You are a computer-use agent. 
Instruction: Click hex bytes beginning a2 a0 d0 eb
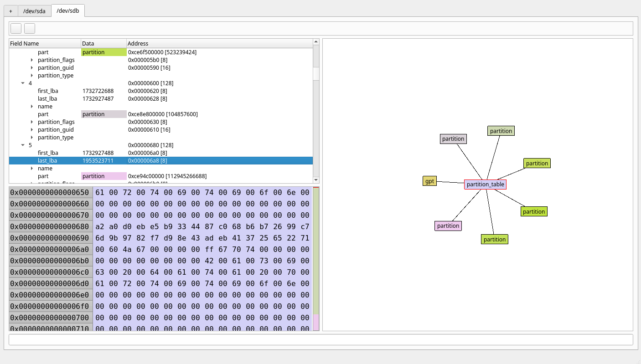pos(202,226)
